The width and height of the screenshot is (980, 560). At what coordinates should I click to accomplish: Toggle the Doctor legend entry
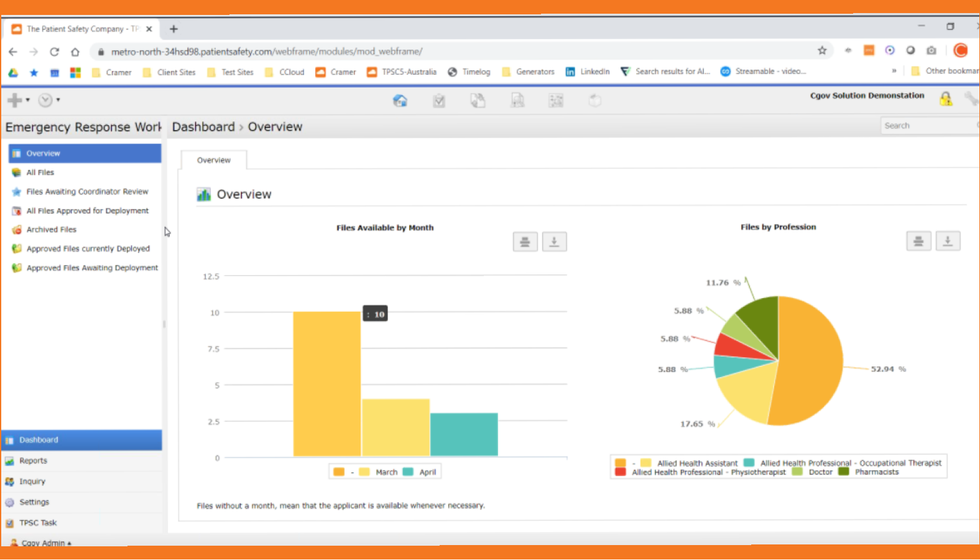coord(813,472)
